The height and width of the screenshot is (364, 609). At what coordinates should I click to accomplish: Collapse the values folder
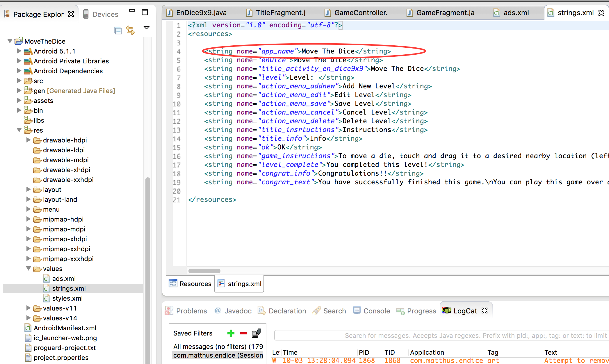click(29, 268)
